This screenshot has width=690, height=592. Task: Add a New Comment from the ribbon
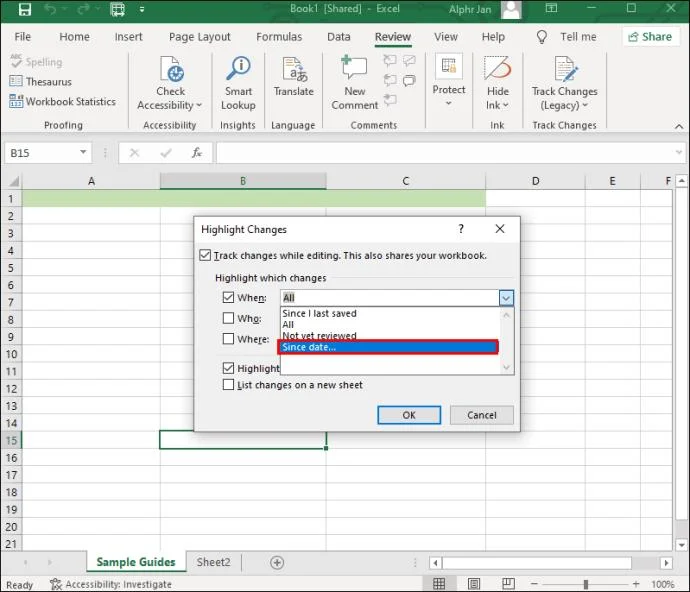coord(355,83)
